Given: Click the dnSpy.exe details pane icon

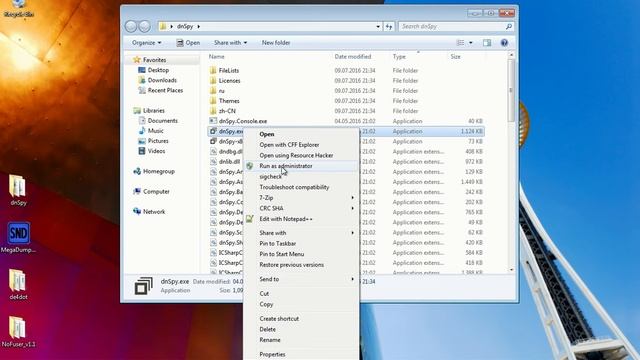Looking at the screenshot, I should coord(143,286).
